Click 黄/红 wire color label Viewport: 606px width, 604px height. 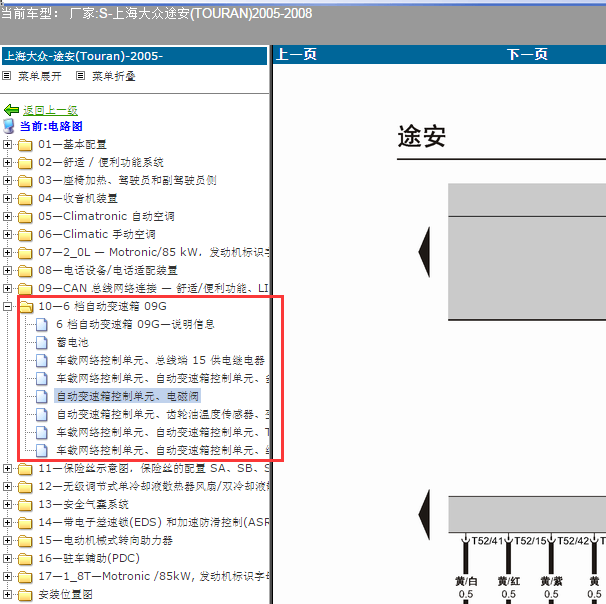[x=509, y=581]
